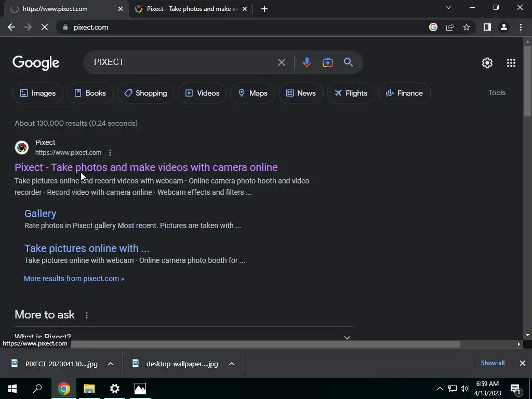Viewport: 532px width, 399px height.
Task: Filter results by Finance
Action: (x=404, y=93)
